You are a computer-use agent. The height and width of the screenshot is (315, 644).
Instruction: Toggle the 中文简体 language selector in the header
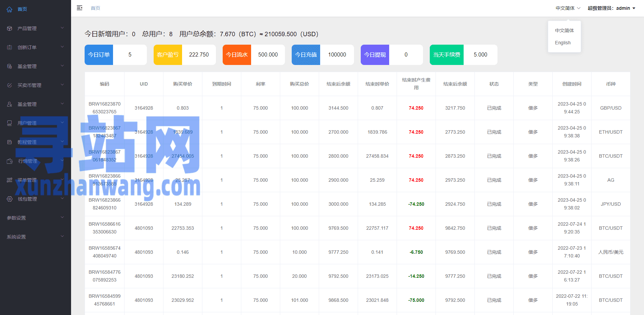pyautogui.click(x=568, y=8)
